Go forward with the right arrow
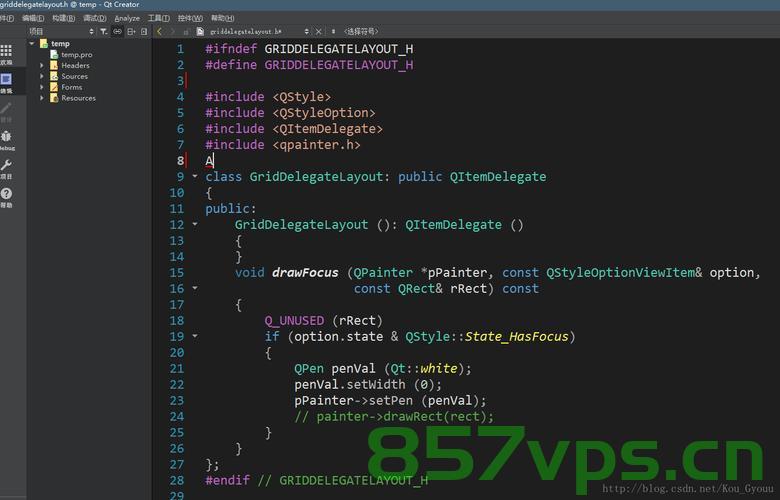The width and height of the screenshot is (780, 500). pyautogui.click(x=173, y=31)
